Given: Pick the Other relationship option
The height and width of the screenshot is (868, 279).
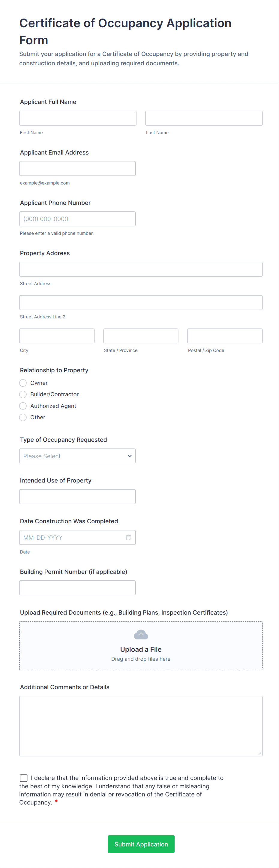Looking at the screenshot, I should point(23,418).
